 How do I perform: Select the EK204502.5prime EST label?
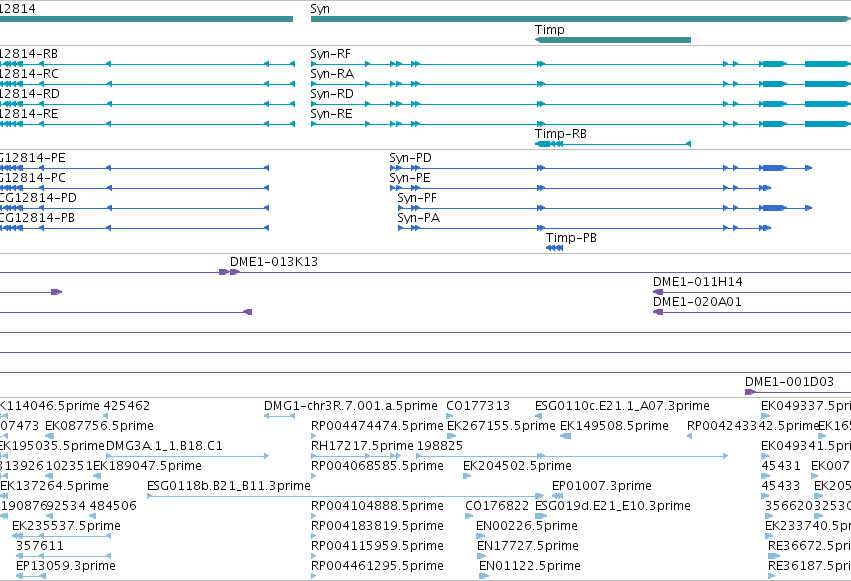pos(517,466)
